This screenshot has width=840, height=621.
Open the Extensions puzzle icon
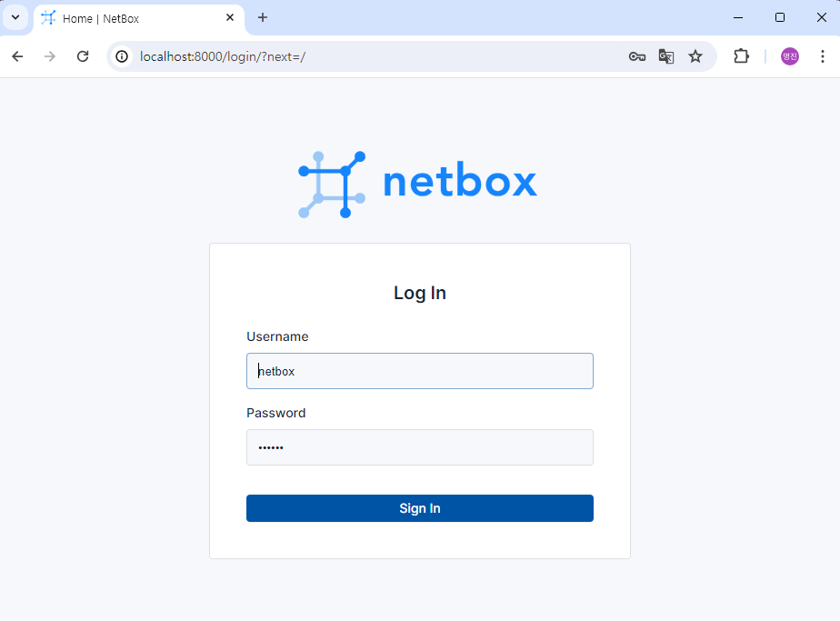(x=741, y=56)
